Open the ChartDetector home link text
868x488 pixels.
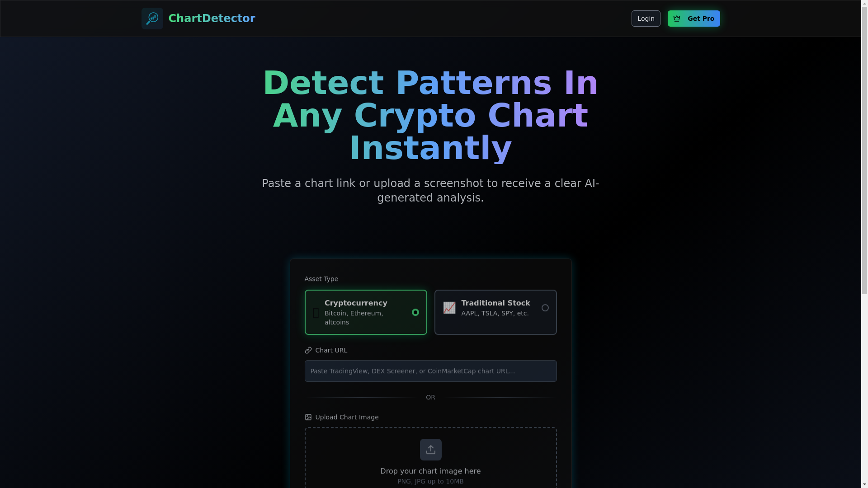point(212,19)
